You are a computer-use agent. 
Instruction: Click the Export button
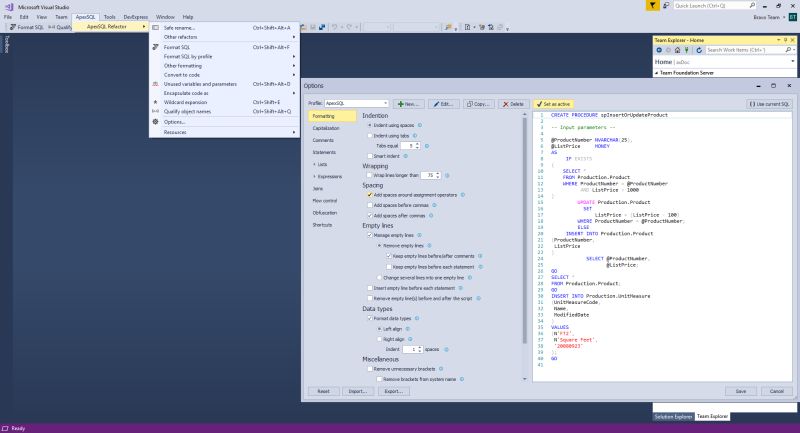tap(393, 391)
